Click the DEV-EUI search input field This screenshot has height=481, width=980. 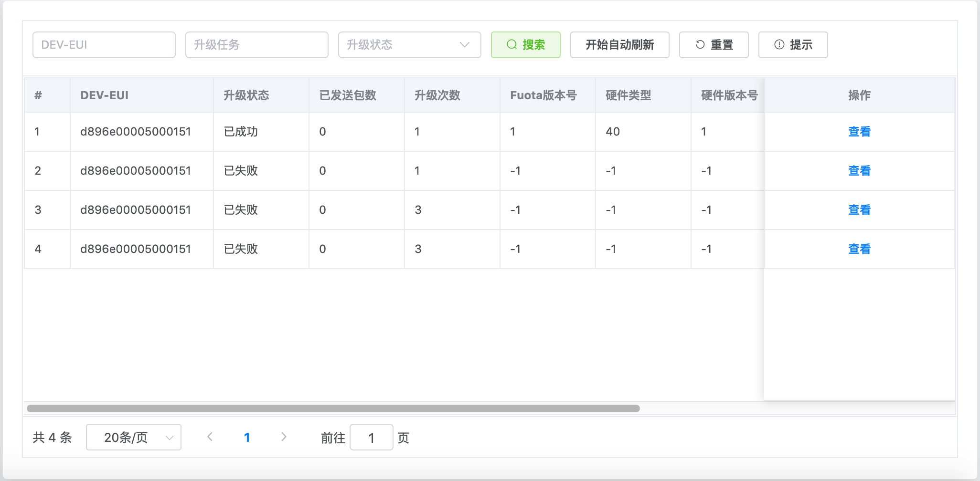point(104,45)
